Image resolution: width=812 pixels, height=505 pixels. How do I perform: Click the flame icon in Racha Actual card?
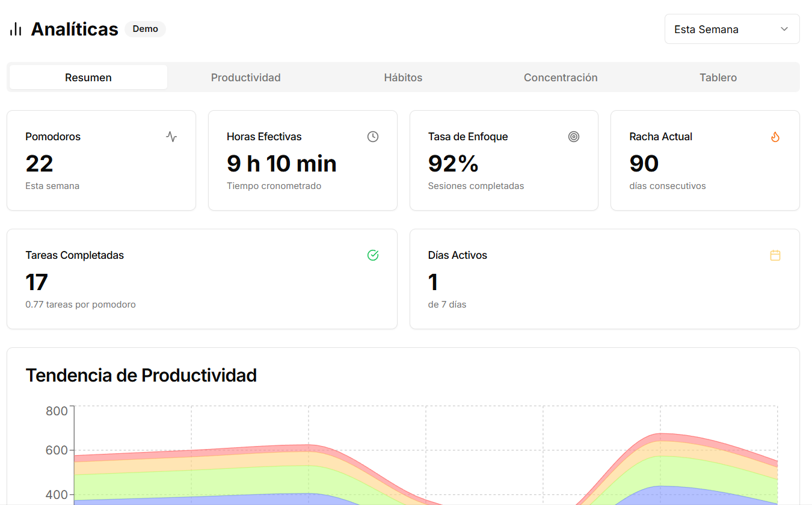(x=775, y=137)
